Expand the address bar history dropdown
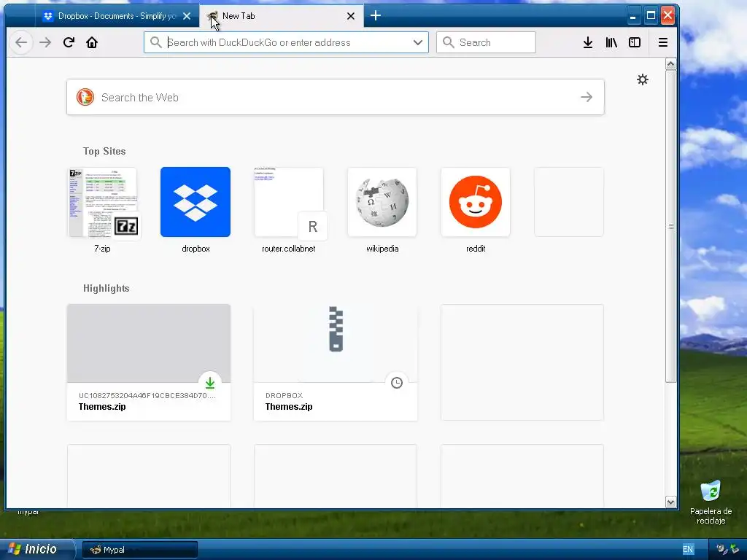Viewport: 747px width, 560px height. (418, 42)
